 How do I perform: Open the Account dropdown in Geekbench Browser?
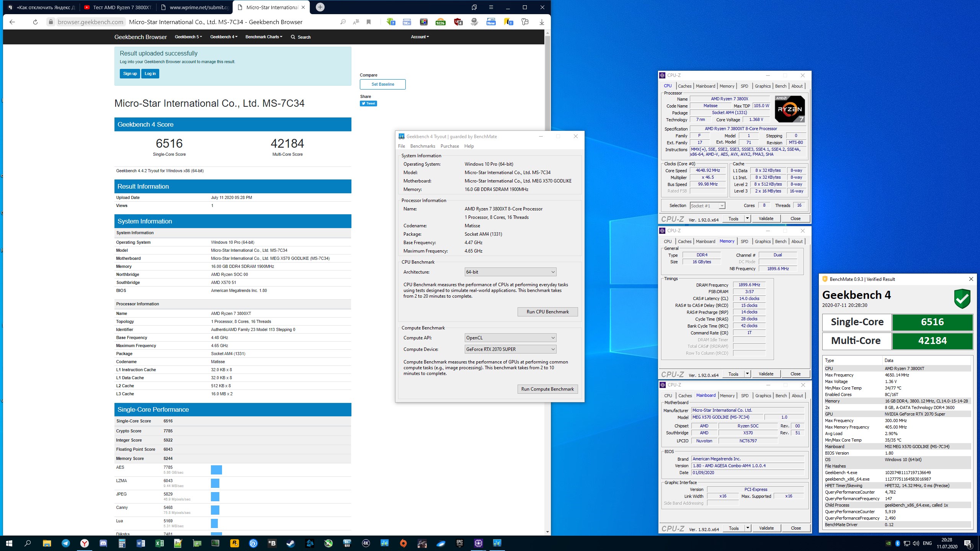pyautogui.click(x=420, y=37)
